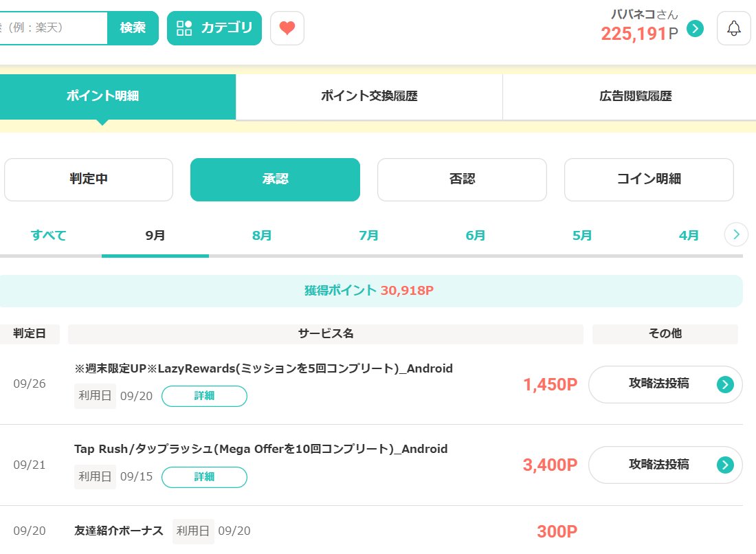Click the 検索 search button

tap(133, 28)
